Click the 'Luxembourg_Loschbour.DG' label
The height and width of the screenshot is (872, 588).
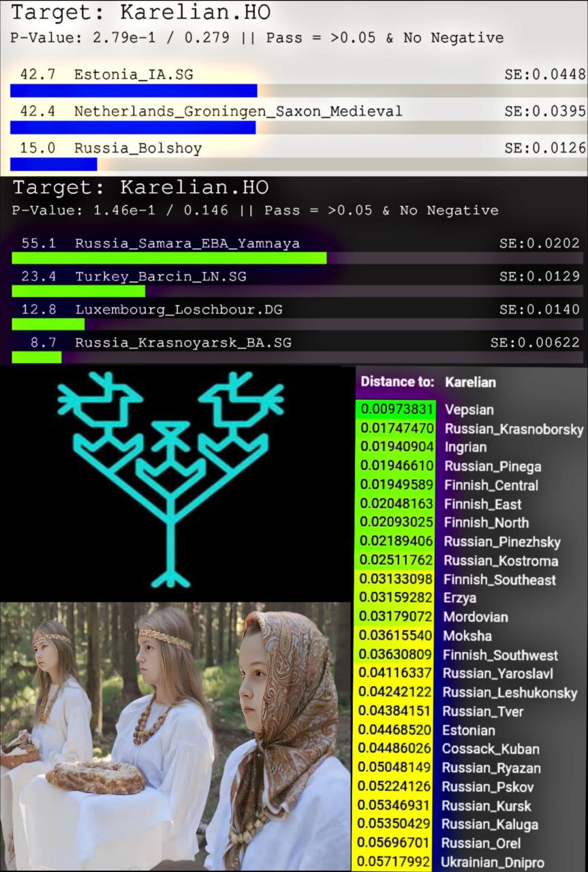pyautogui.click(x=179, y=309)
